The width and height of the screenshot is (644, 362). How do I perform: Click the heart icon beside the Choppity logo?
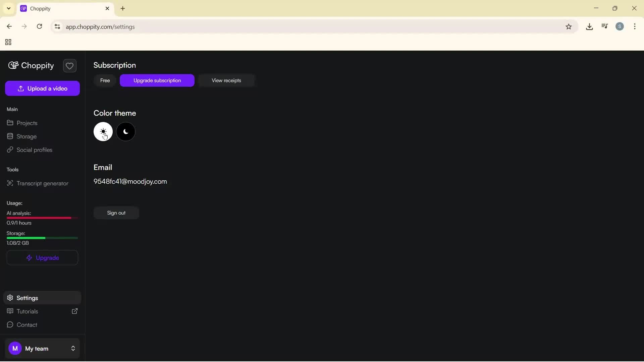click(x=69, y=66)
